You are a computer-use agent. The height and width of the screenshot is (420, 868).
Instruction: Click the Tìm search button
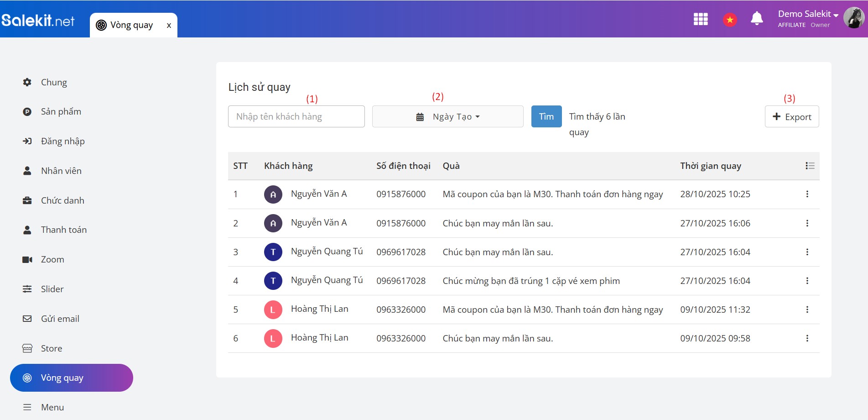[x=546, y=117]
